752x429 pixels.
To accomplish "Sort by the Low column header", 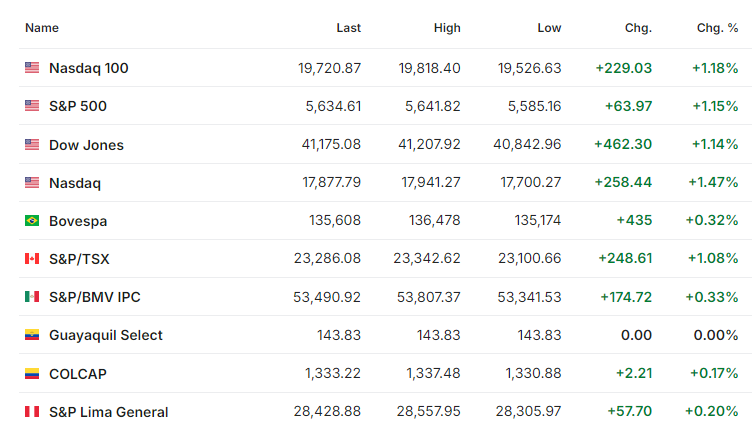I will click(x=549, y=28).
